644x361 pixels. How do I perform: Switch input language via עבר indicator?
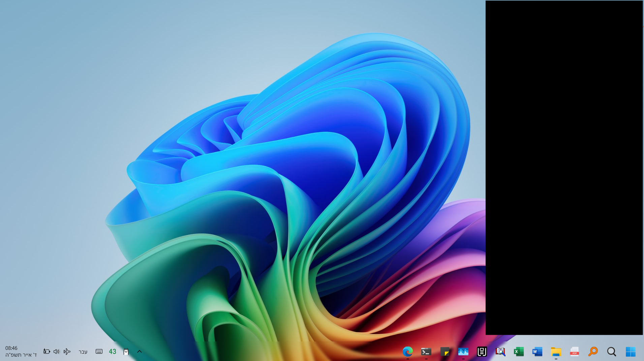83,352
